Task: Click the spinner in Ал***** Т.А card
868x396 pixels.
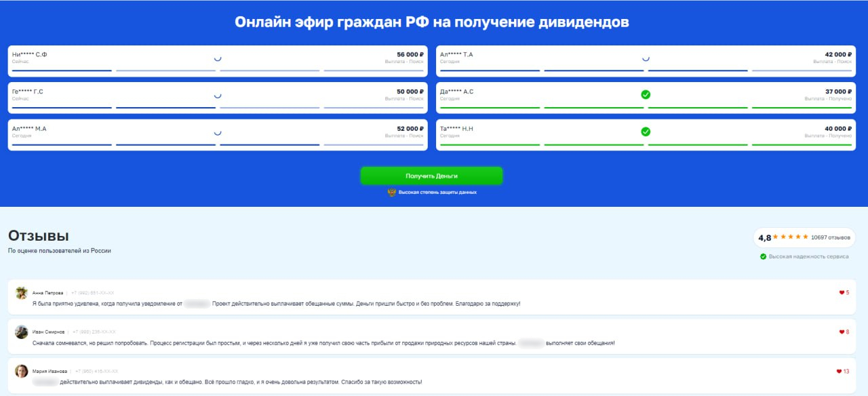Action: (x=646, y=58)
